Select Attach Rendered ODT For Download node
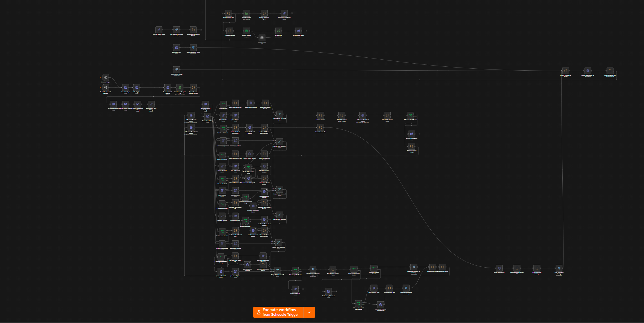This screenshot has width=644, height=323. click(x=610, y=71)
